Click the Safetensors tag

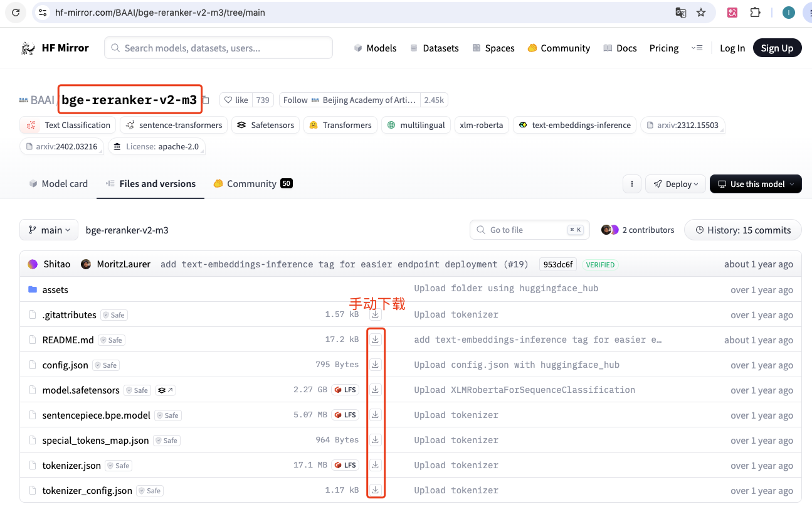point(266,125)
